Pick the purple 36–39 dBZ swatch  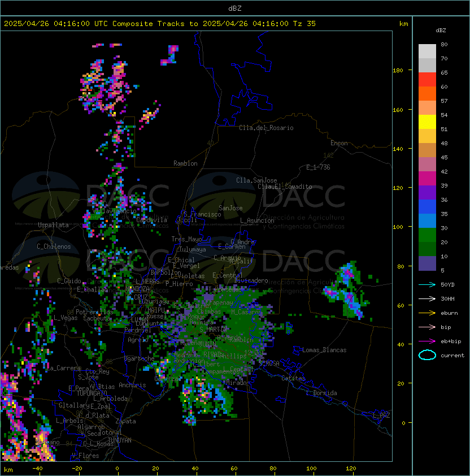pos(427,192)
